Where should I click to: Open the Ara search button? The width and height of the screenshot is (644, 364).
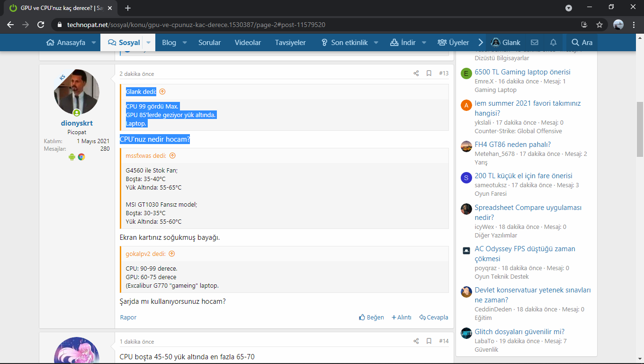click(582, 43)
